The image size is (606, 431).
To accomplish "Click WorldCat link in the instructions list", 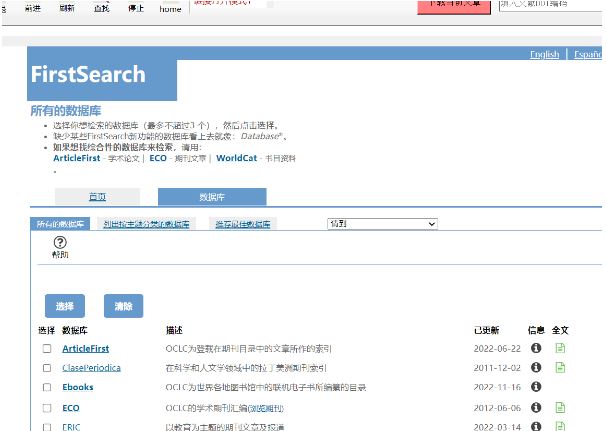I will (x=237, y=158).
